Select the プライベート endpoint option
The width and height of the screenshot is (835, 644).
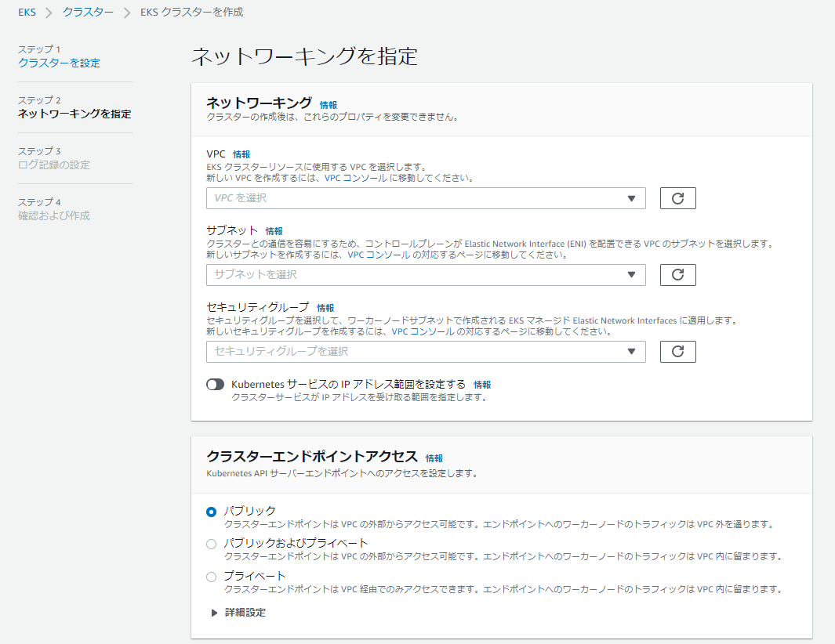211,577
